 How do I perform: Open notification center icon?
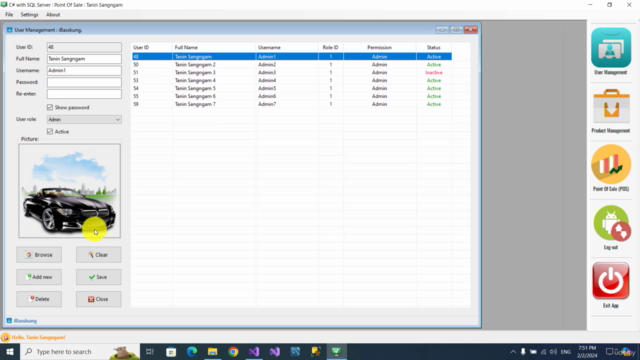click(x=609, y=351)
